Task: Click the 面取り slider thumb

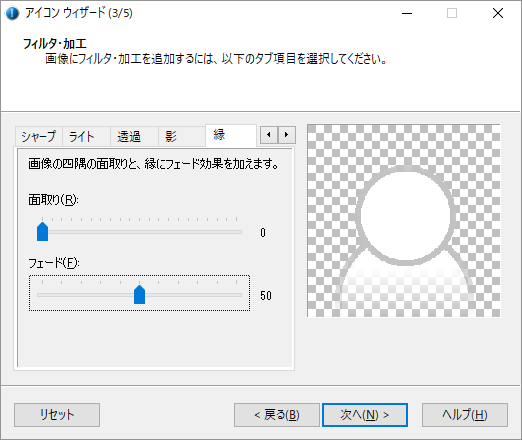Action: coord(42,231)
